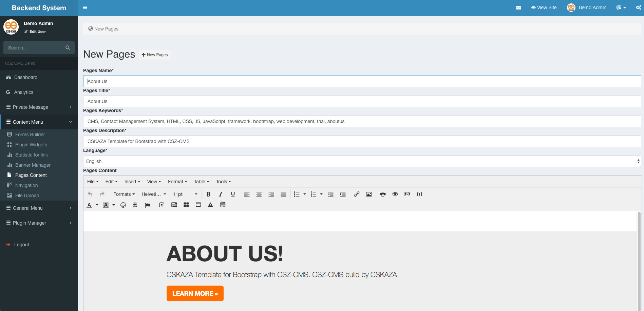Click the View Site link
Image resolution: width=644 pixels, height=311 pixels.
pos(544,7)
